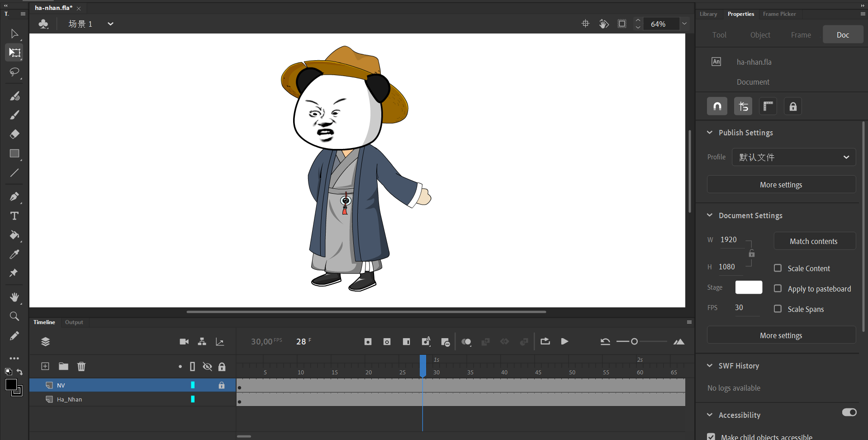Select the Free Transform tool

tap(14, 53)
